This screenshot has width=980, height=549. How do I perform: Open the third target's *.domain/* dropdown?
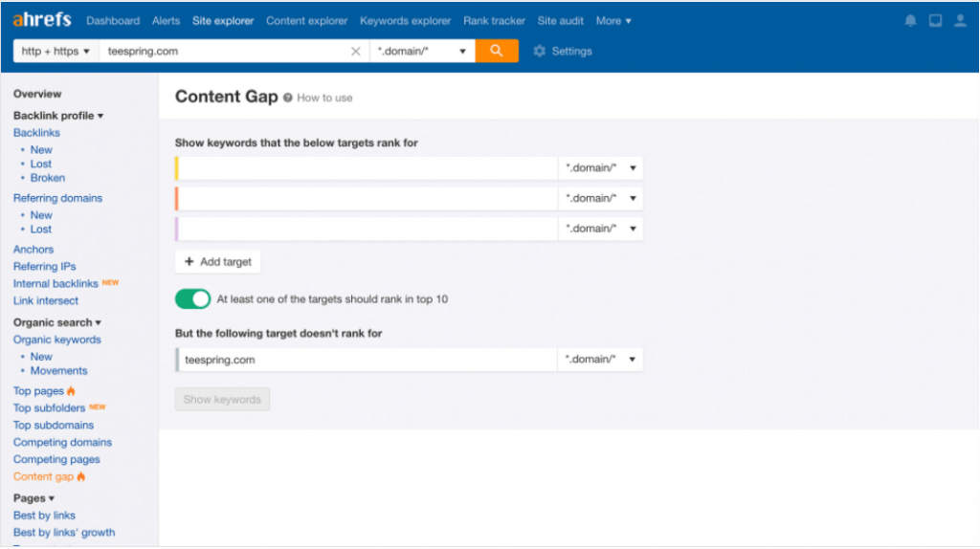pyautogui.click(x=600, y=229)
